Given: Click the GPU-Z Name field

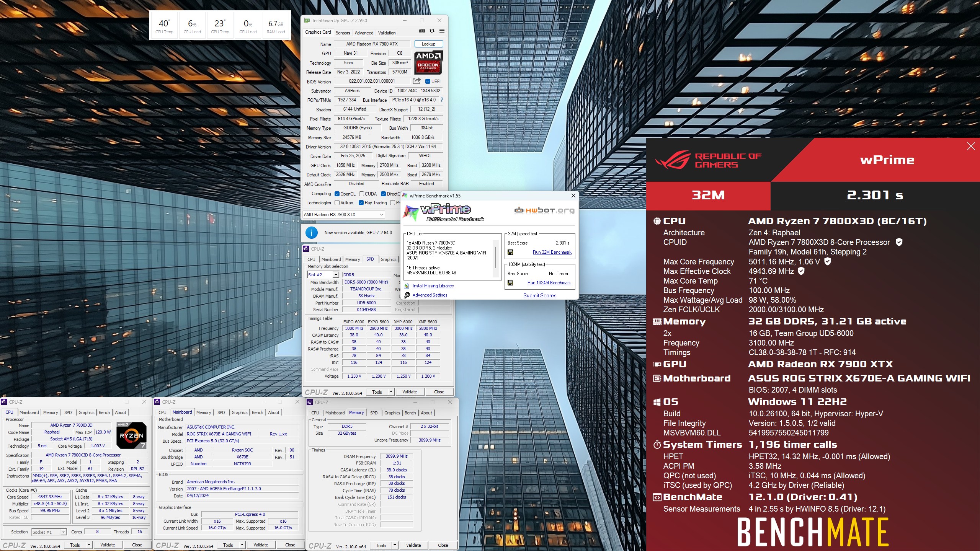Looking at the screenshot, I should (x=372, y=44).
